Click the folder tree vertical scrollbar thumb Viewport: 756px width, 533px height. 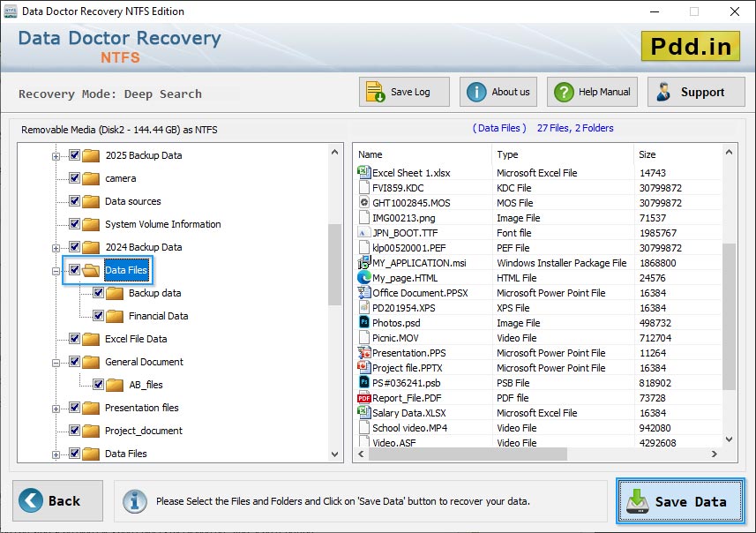(x=334, y=265)
